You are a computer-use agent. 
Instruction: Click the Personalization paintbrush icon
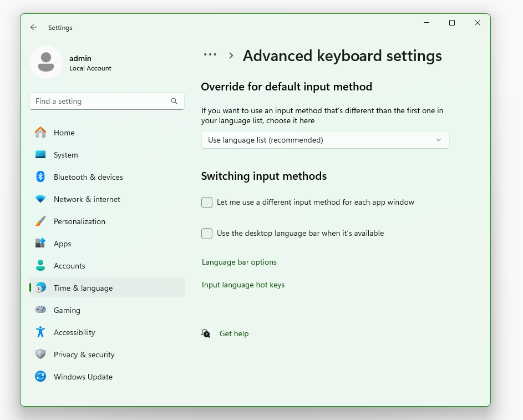[x=40, y=221]
